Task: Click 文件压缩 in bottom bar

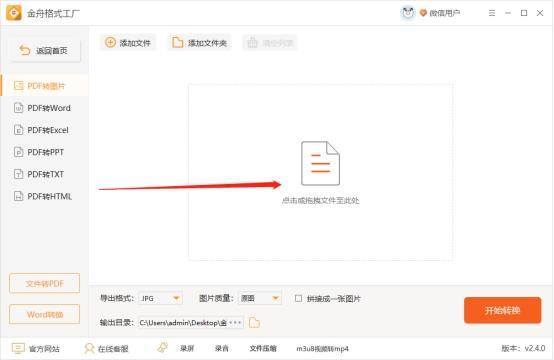Action: [263, 349]
